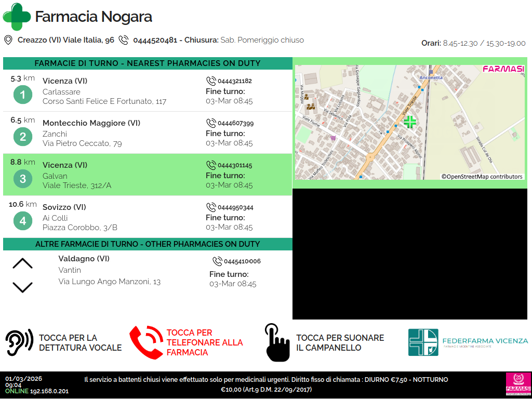Click the Federfarma Vicenza logo
This screenshot has width=532, height=399.
point(468,342)
